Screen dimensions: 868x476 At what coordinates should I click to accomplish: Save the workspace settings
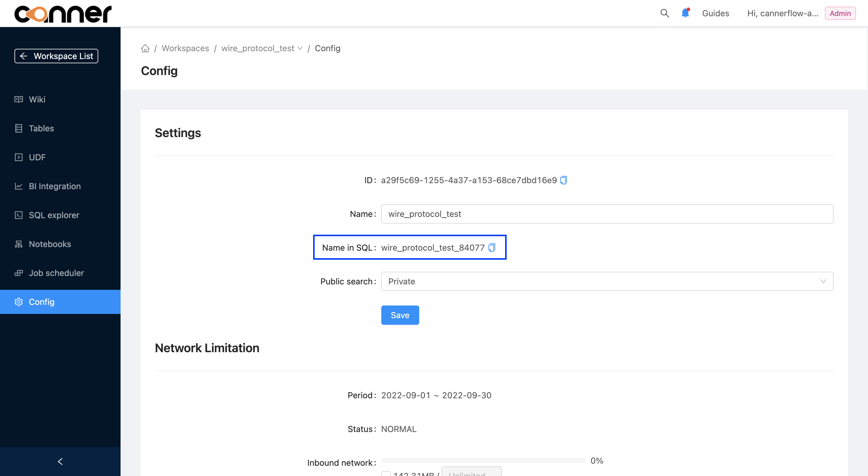tap(400, 315)
